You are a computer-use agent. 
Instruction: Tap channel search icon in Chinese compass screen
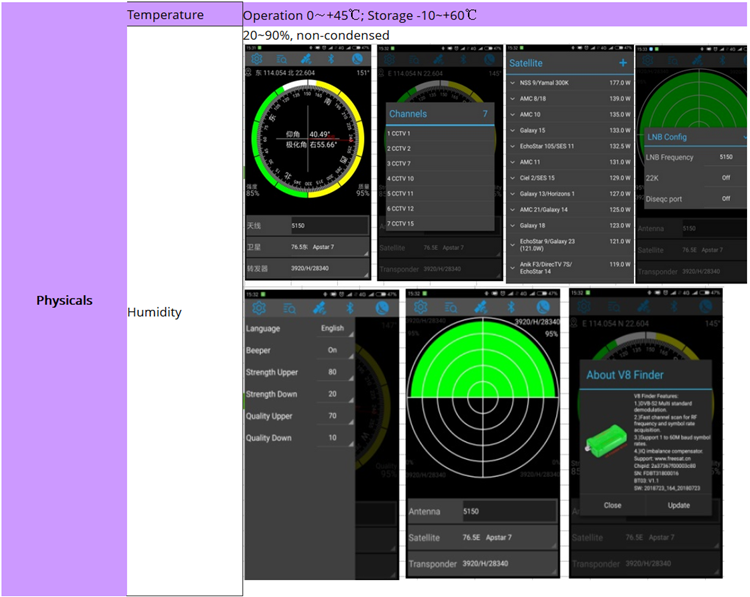(283, 58)
